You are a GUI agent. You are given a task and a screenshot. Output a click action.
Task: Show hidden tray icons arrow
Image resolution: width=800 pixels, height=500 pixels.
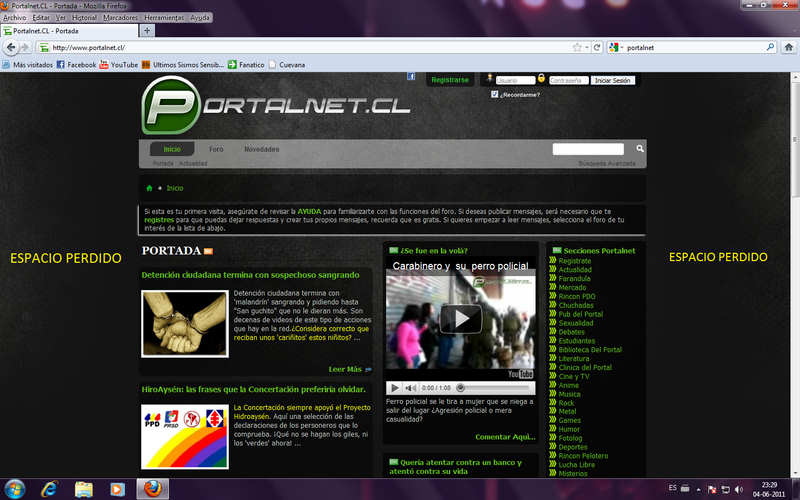pos(698,489)
